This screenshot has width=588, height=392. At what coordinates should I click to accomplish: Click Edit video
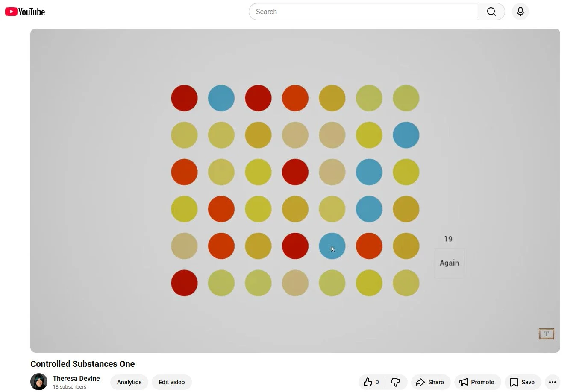(x=171, y=382)
